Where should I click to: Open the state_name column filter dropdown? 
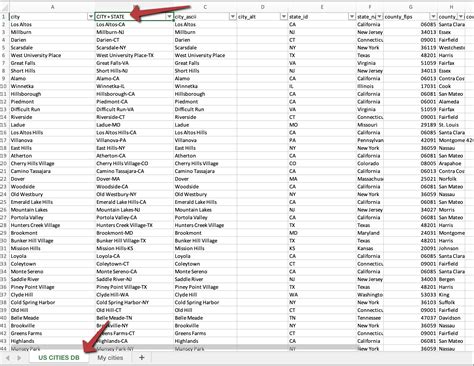coord(379,17)
